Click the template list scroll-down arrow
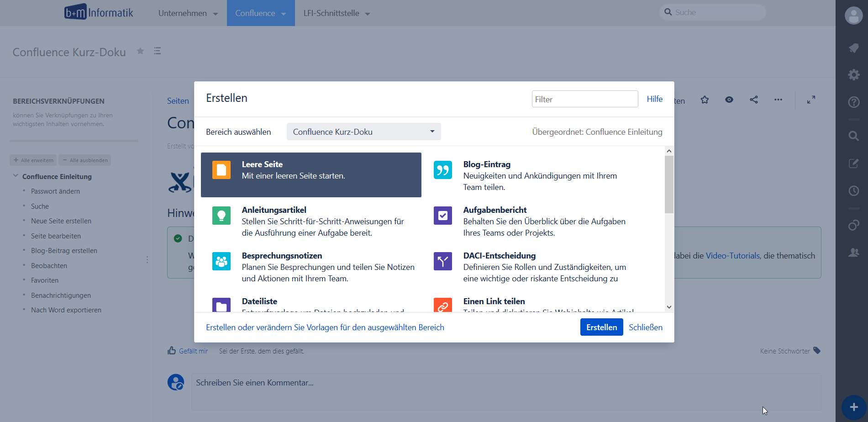868x422 pixels. tap(669, 307)
